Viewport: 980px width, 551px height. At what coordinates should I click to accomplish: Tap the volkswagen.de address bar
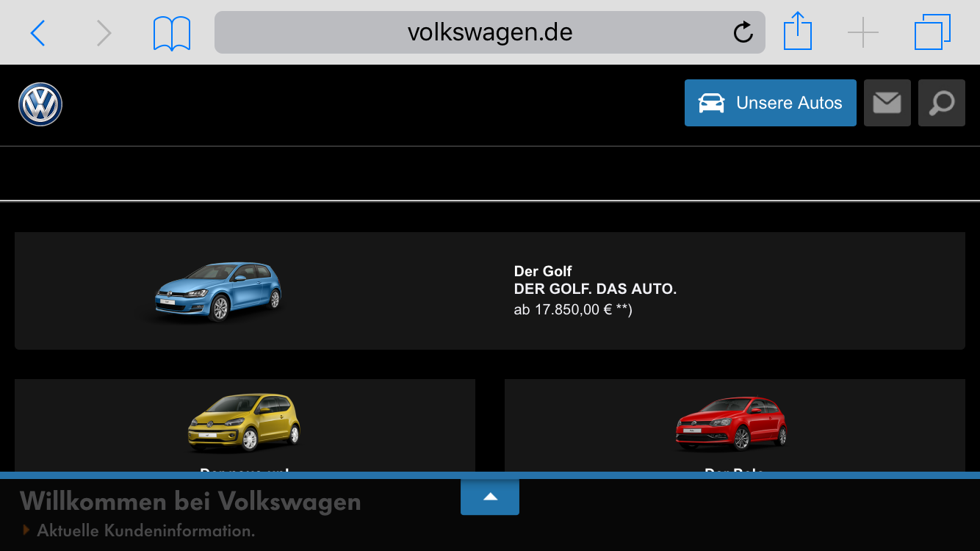(490, 32)
